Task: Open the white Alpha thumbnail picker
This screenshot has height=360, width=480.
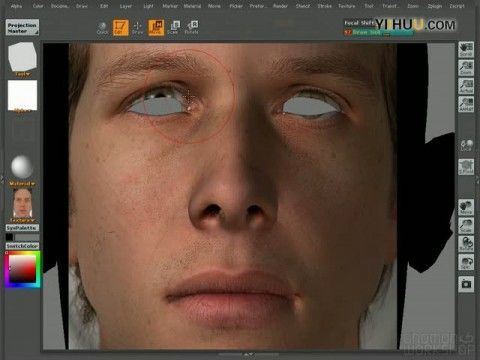Action: pos(22,96)
